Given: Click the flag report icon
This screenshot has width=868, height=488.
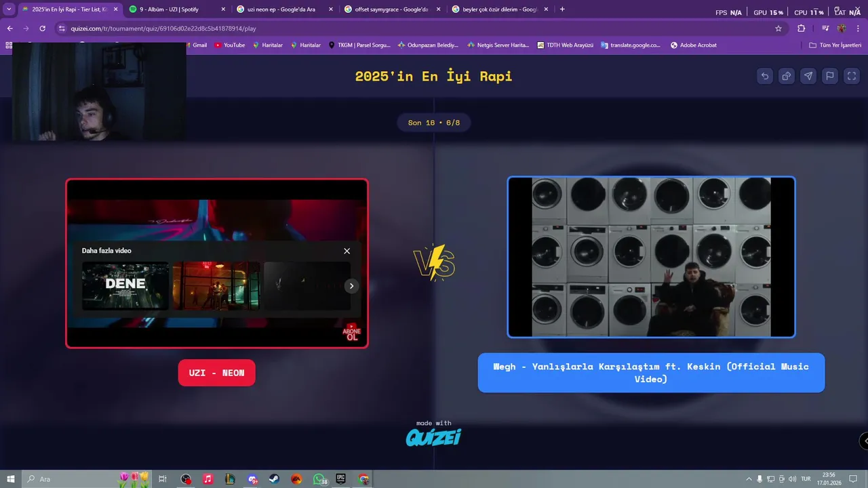Looking at the screenshot, I should 830,76.
